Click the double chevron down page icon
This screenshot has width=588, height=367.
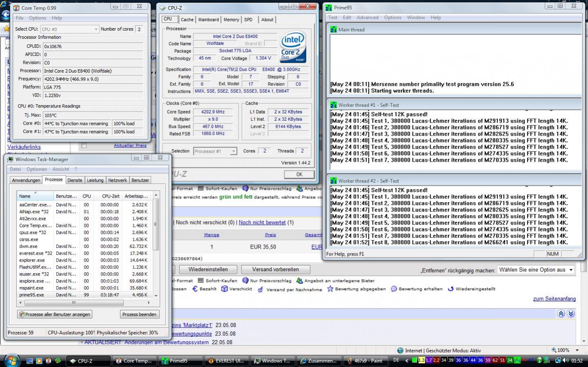coord(571,314)
